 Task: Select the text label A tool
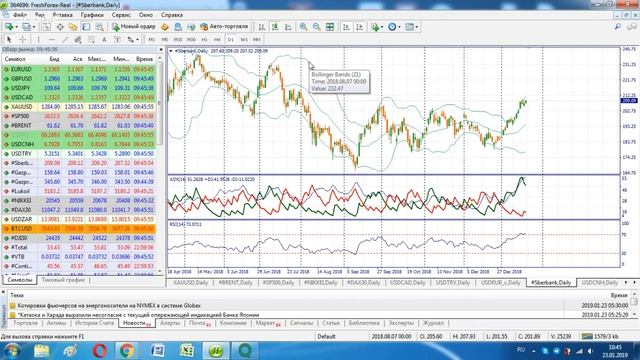[x=104, y=40]
